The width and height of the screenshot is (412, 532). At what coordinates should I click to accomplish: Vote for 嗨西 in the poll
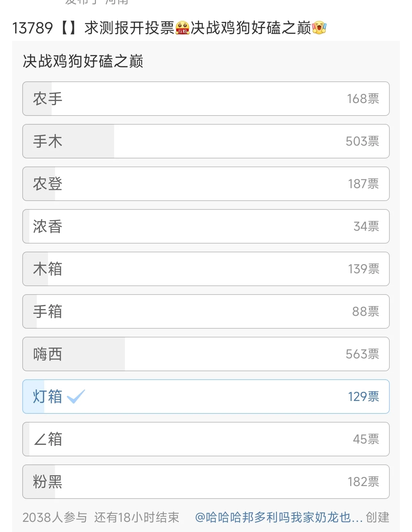pyautogui.click(x=205, y=354)
